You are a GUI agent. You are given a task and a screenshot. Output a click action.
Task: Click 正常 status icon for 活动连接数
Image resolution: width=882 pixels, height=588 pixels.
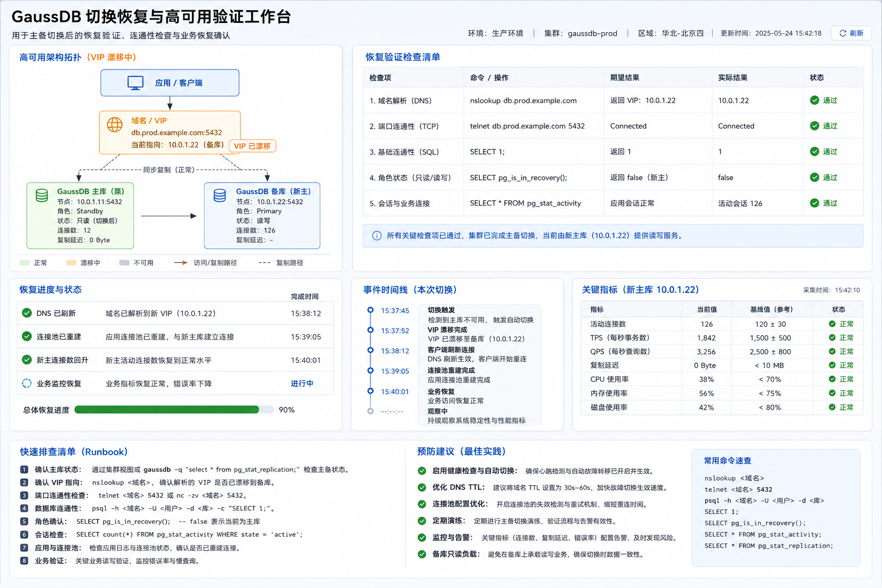(832, 324)
